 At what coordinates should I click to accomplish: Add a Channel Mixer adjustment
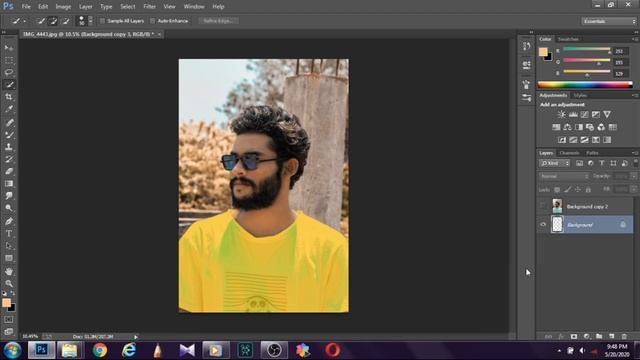point(601,127)
